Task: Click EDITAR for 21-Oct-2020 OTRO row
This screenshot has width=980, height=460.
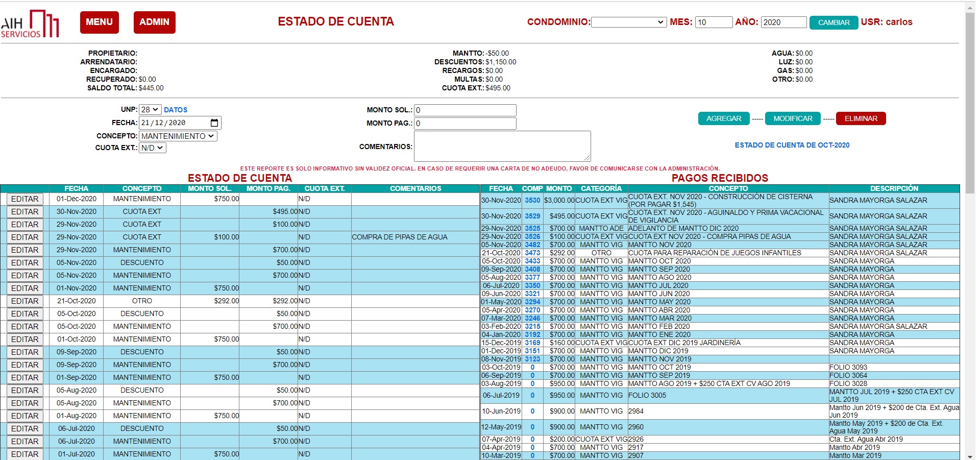Action: pyautogui.click(x=25, y=301)
